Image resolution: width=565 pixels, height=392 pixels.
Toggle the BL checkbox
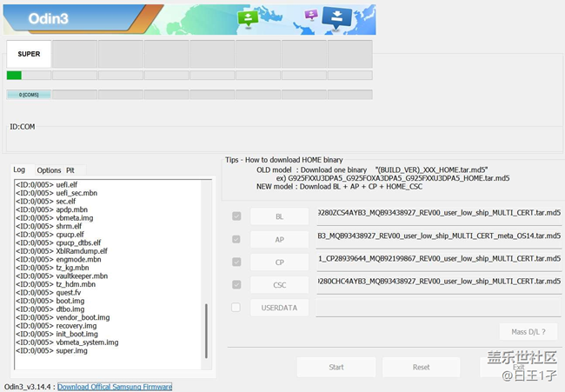click(x=236, y=216)
